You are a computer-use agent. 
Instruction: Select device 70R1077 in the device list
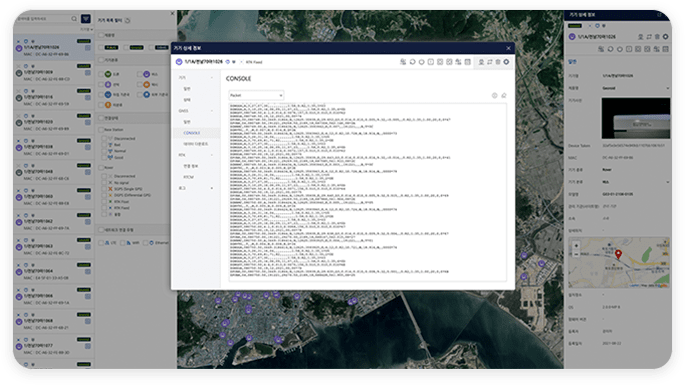(x=53, y=346)
